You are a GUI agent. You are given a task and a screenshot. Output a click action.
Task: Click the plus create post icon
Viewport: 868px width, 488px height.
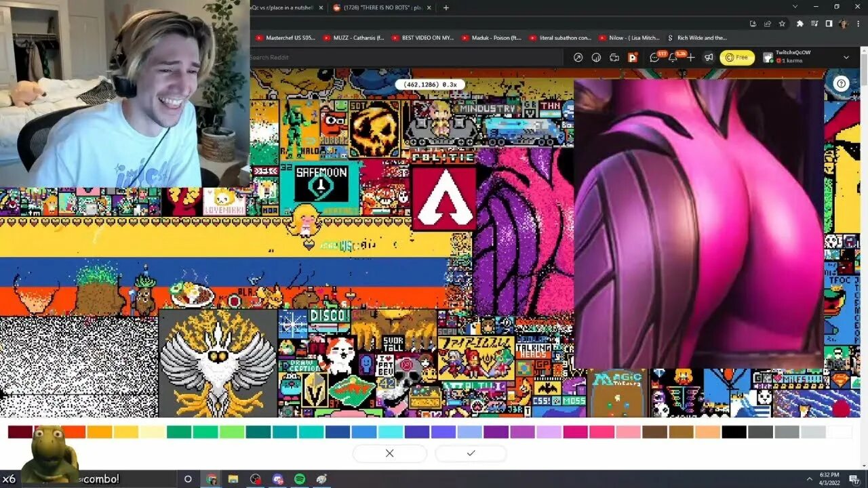coord(690,58)
